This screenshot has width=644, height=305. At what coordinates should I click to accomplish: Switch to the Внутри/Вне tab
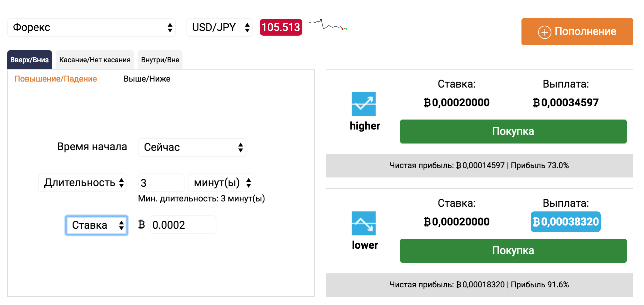(160, 60)
